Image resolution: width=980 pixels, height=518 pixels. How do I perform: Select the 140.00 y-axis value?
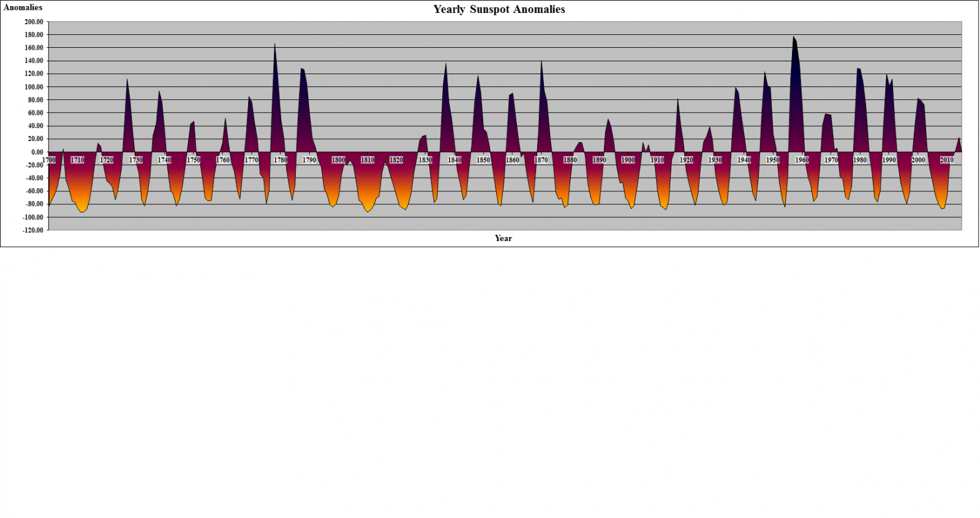pos(34,61)
